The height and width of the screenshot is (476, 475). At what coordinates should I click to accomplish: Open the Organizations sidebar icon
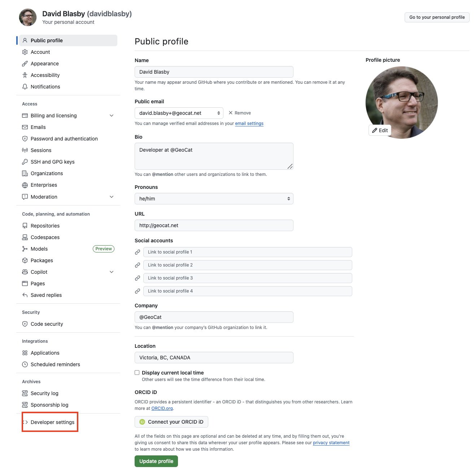25,173
